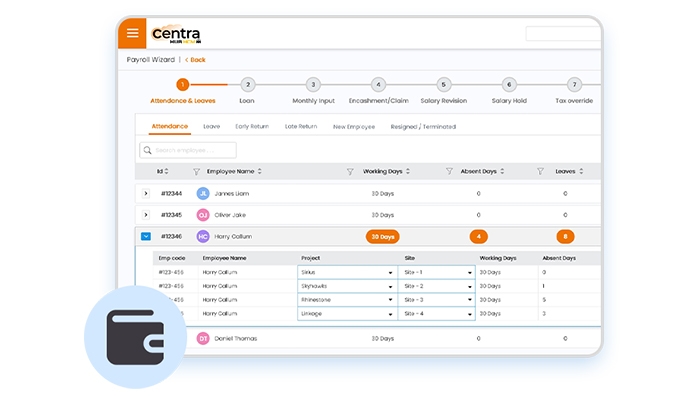Click the Employee Name filter icon
Screen dimensions: 700x400
pyautogui.click(x=196, y=171)
